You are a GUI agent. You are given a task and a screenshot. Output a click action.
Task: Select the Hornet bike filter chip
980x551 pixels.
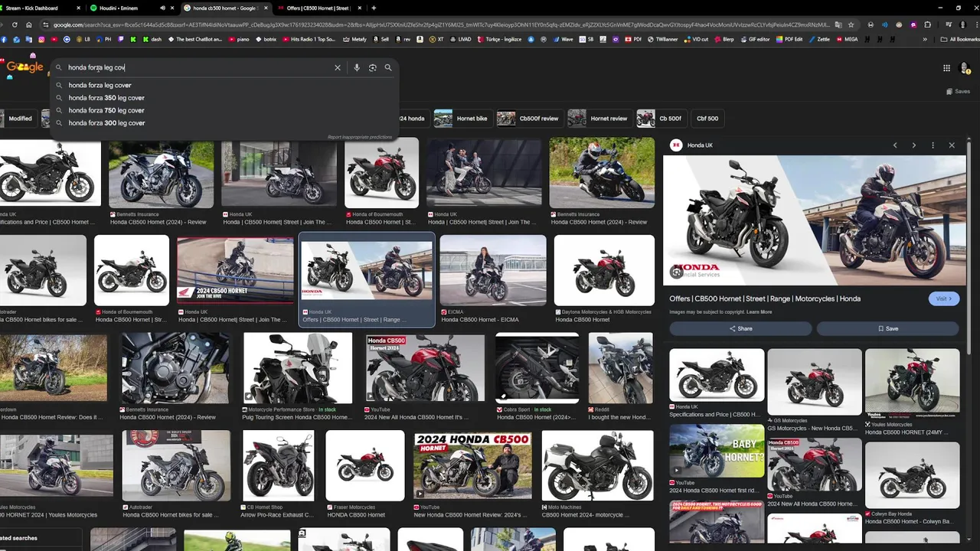[462, 119]
